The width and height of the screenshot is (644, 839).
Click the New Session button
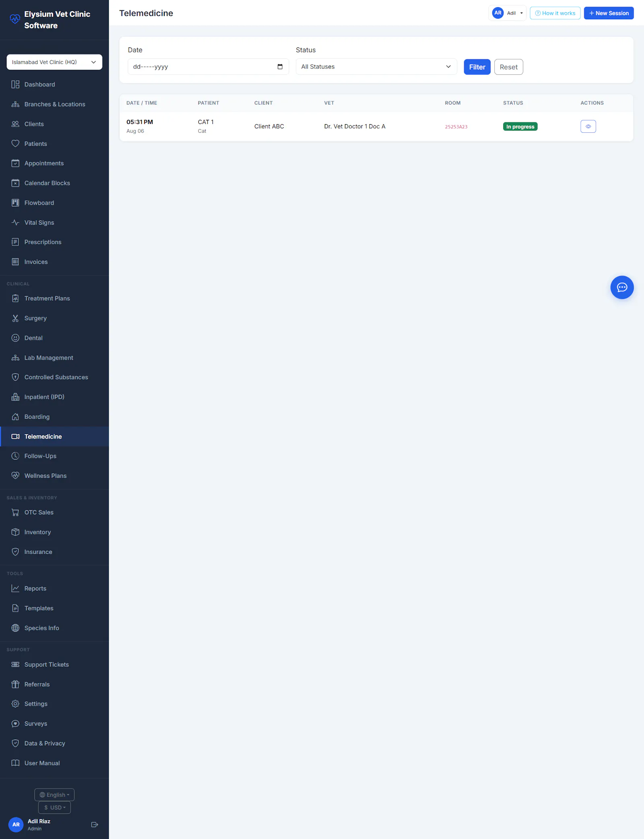pyautogui.click(x=609, y=13)
